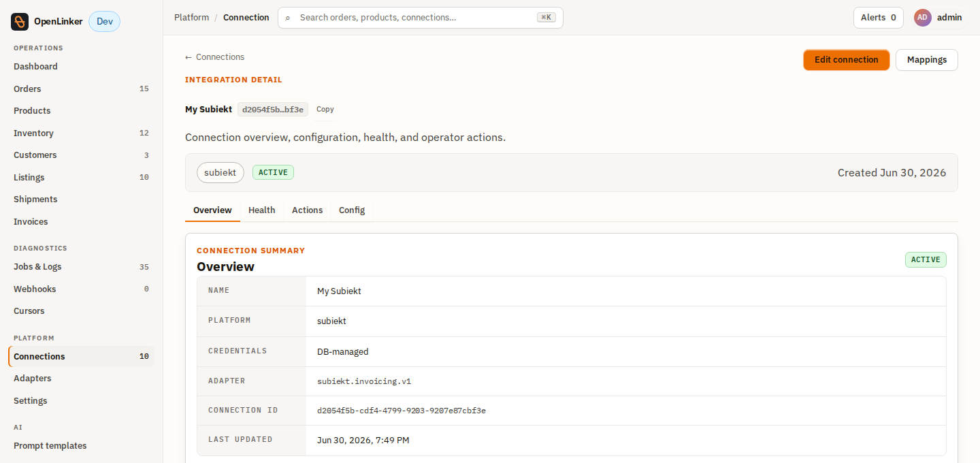Open the Alerts counter
Screen dimensions: 980x463
click(x=879, y=18)
